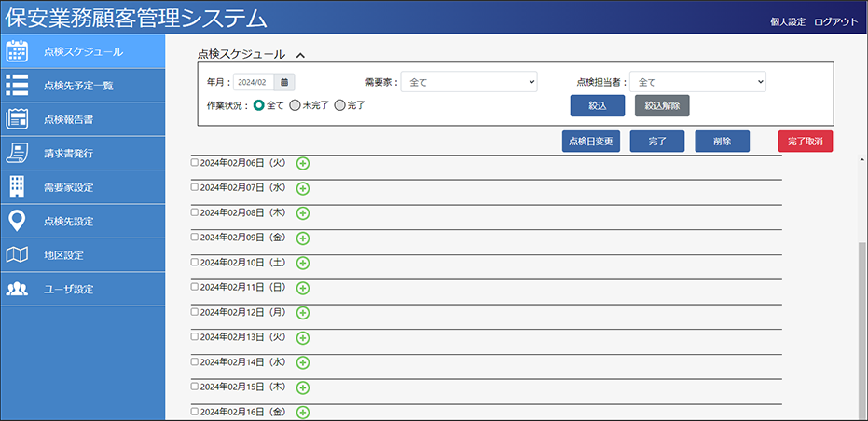Tick the checkbox for 2024年02月14日（水）
The height and width of the screenshot is (421, 868).
click(195, 360)
